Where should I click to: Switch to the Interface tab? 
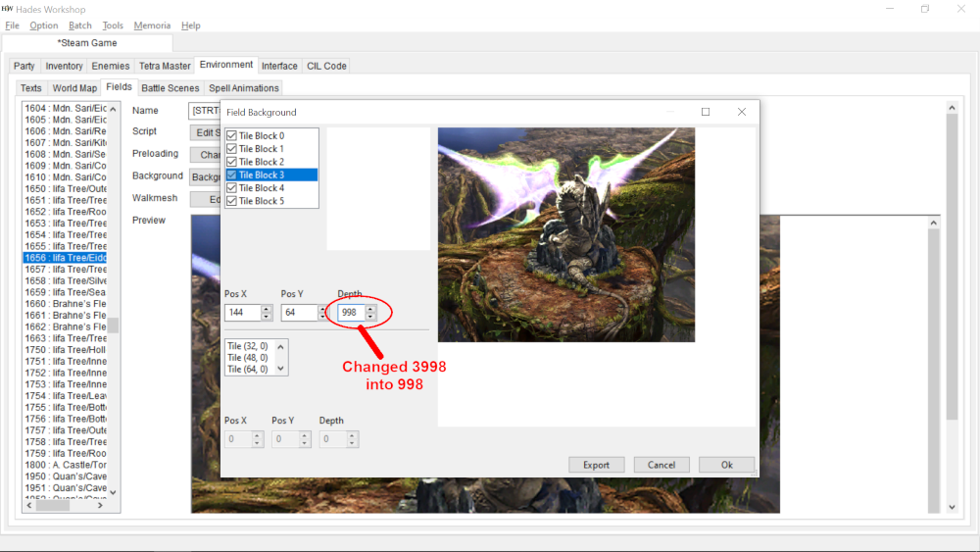pos(279,66)
